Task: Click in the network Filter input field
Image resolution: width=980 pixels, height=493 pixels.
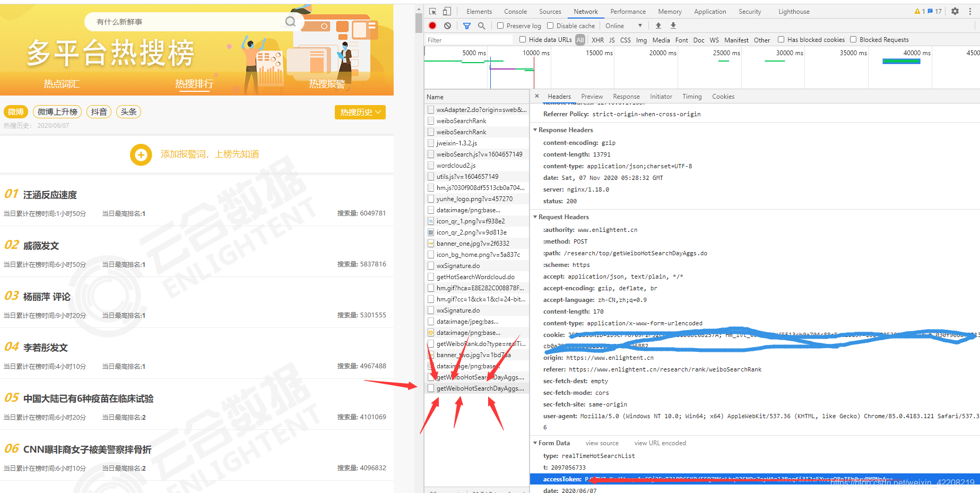Action: click(469, 40)
